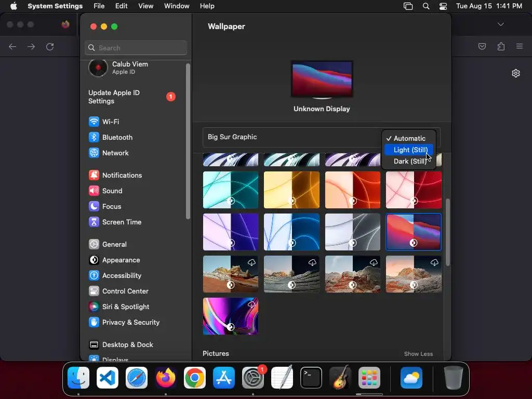Select purple macOS graphic wallpaper
This screenshot has height=399, width=532.
coord(230,232)
